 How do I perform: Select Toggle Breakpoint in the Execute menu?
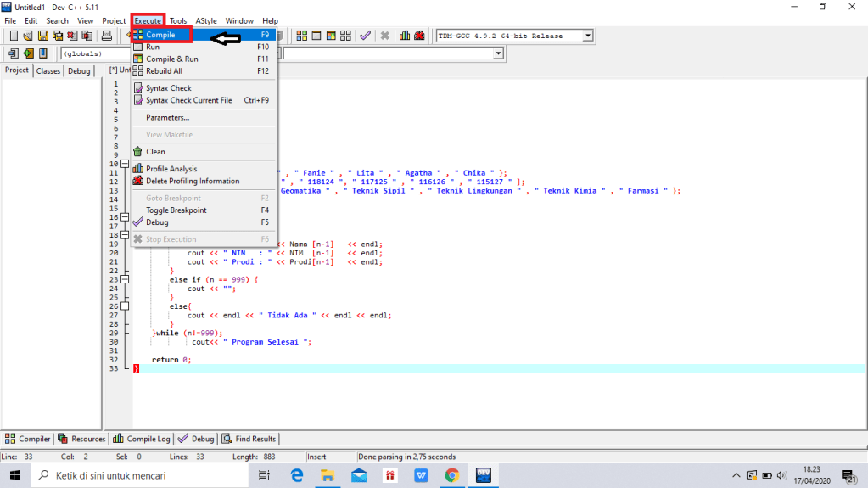(x=176, y=210)
